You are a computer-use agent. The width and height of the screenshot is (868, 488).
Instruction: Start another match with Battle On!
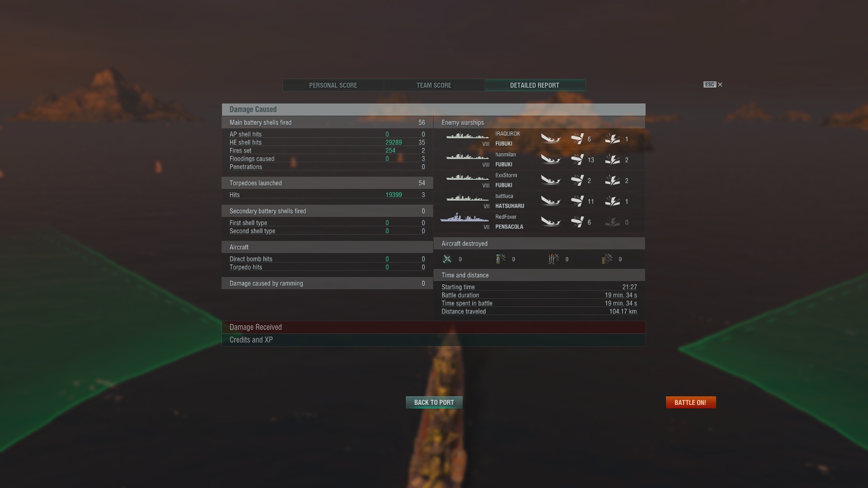pos(691,402)
